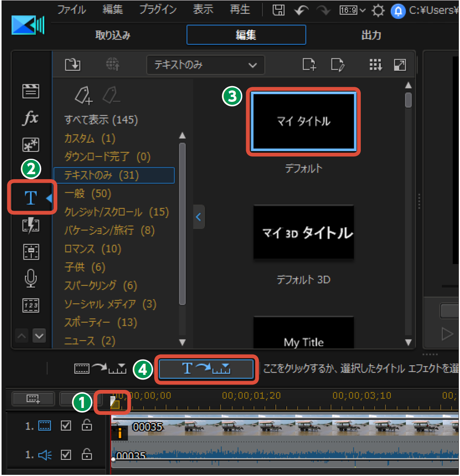Toggle video track 1 enable checkbox
Image resolution: width=460 pixels, height=476 pixels.
[66, 426]
